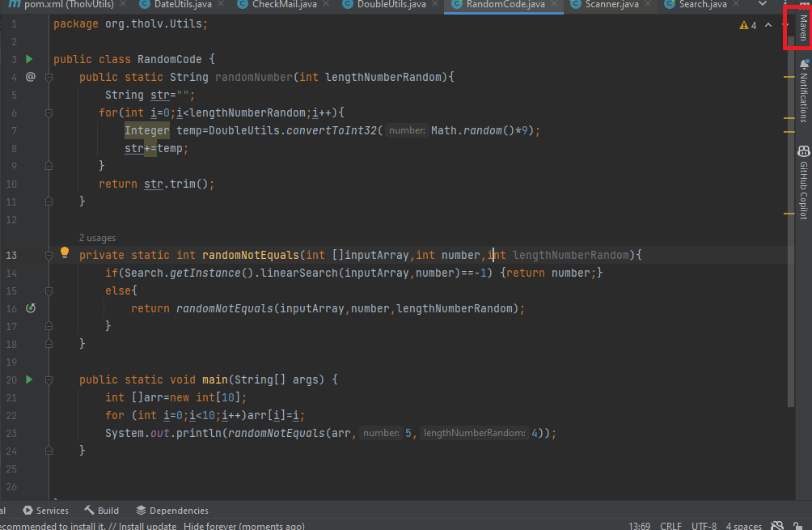Open Dependencies tool window
Viewport: 812px width, 530px height.
[x=172, y=511]
